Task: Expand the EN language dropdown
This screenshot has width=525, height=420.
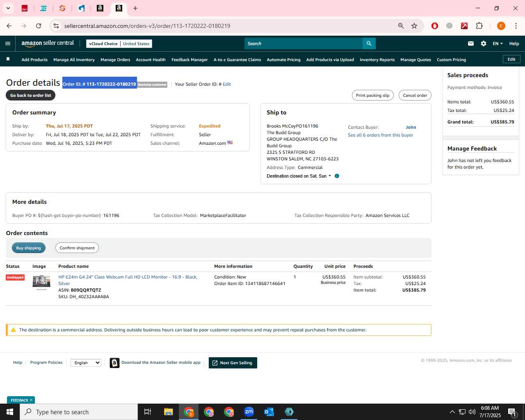Action: [498, 43]
